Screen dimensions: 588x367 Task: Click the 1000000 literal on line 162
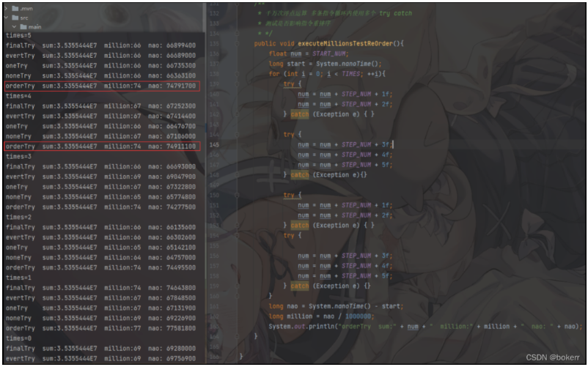pos(358,316)
